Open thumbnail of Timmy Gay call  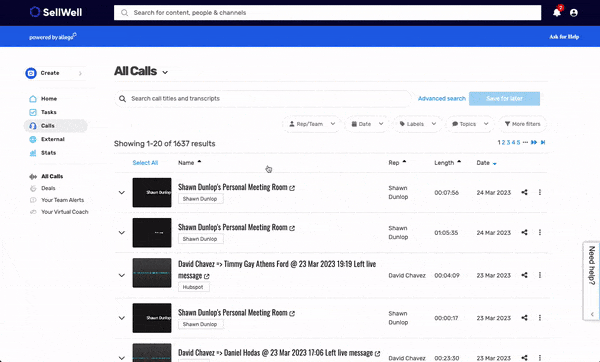152,273
